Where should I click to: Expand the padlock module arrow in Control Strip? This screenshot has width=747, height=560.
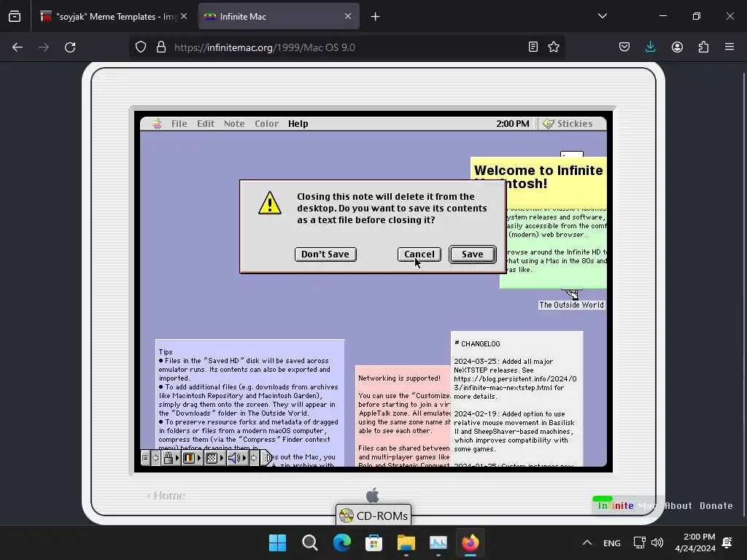[177, 458]
